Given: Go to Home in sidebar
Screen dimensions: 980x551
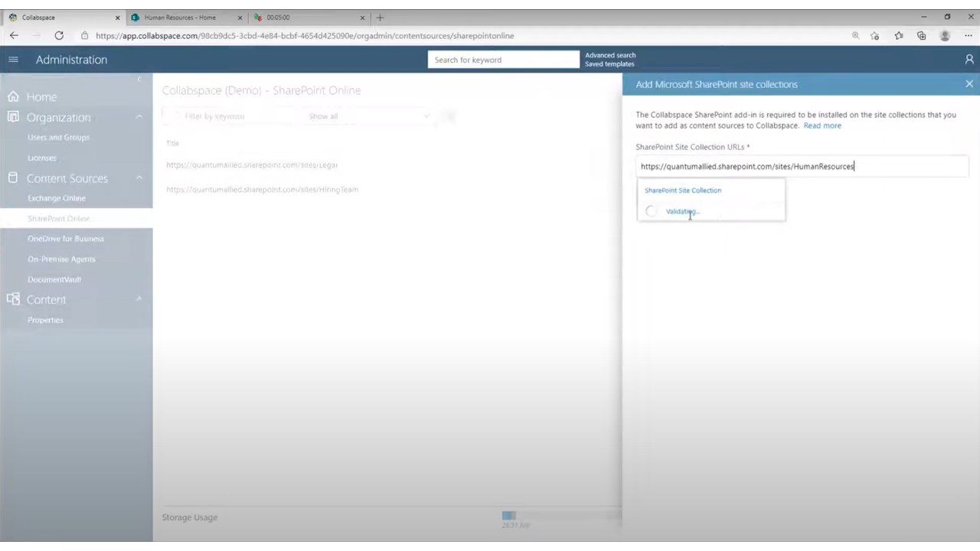Looking at the screenshot, I should point(41,97).
